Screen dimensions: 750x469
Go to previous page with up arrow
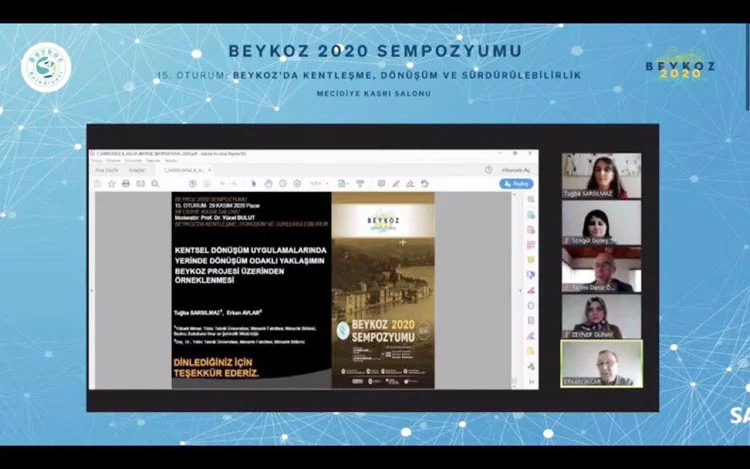click(x=193, y=183)
